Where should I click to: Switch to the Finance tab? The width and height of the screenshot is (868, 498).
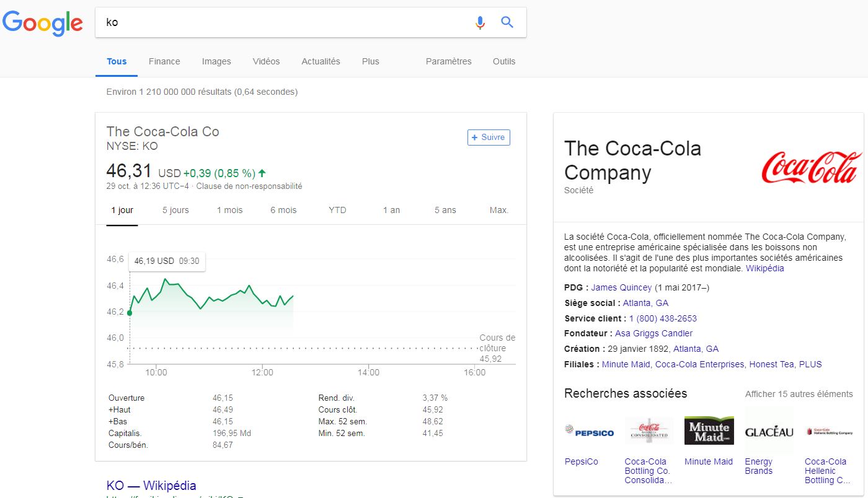(164, 61)
